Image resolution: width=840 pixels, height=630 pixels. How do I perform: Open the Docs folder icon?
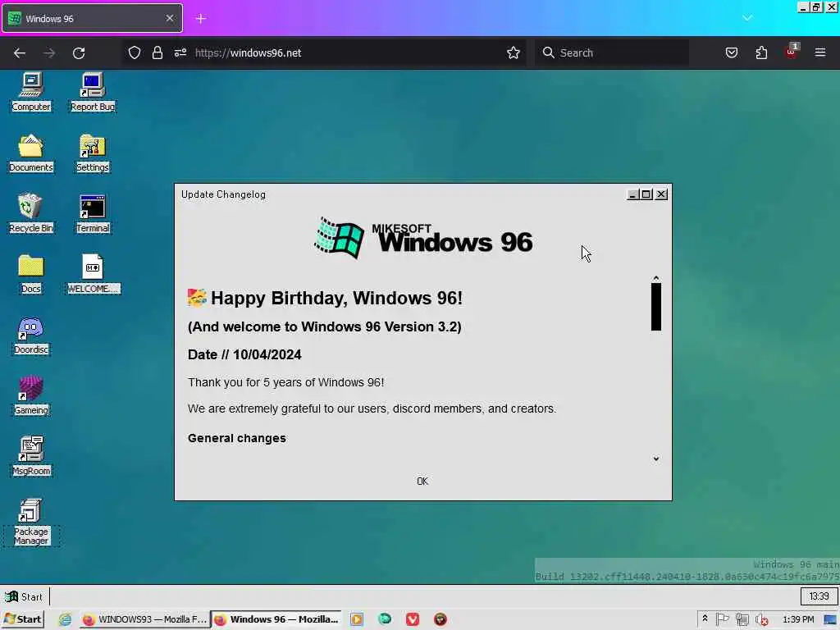(x=31, y=274)
